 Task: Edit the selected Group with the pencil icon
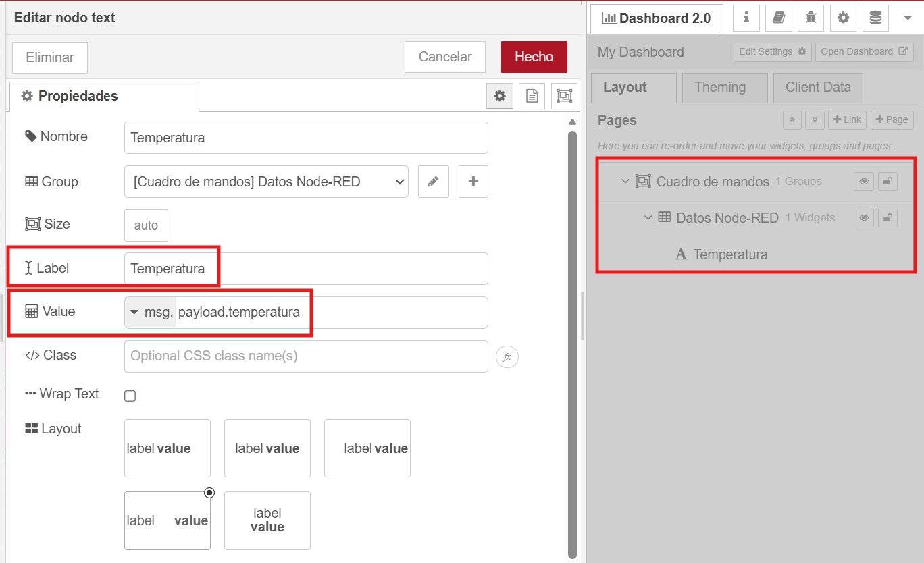pyautogui.click(x=433, y=182)
